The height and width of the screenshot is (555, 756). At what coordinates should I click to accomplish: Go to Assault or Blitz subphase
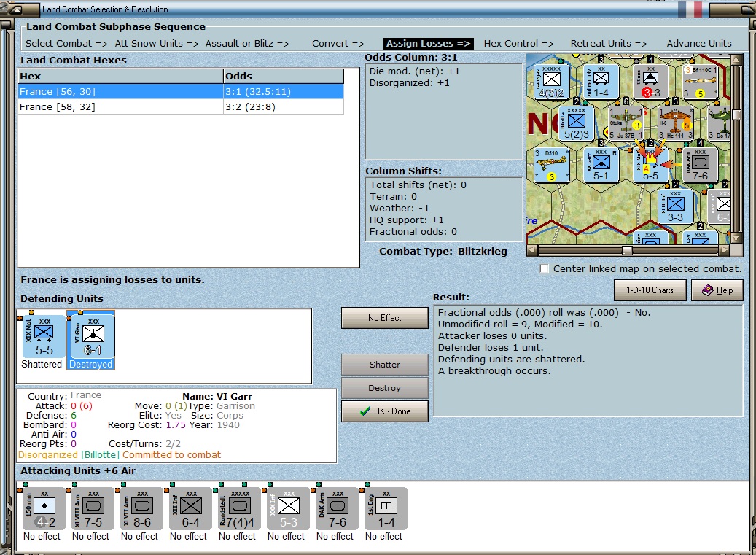coord(247,44)
